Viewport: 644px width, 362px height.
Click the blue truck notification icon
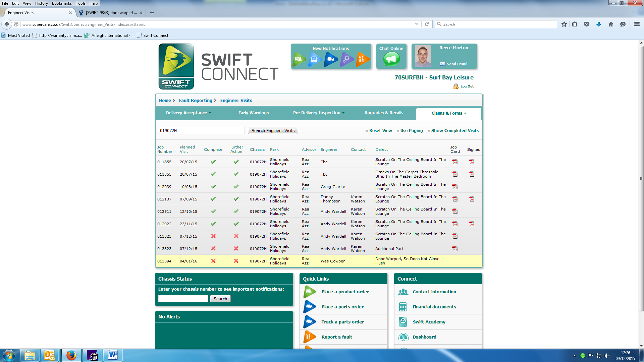coord(330,59)
